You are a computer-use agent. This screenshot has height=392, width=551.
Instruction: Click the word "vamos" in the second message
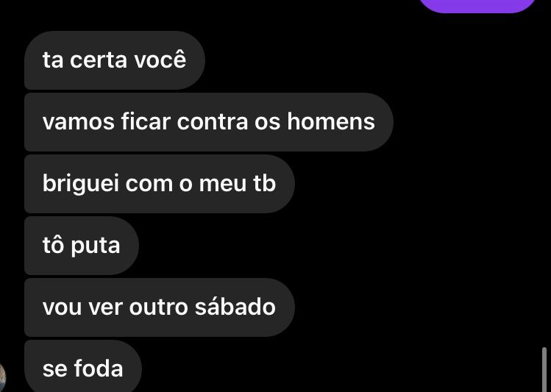79,122
